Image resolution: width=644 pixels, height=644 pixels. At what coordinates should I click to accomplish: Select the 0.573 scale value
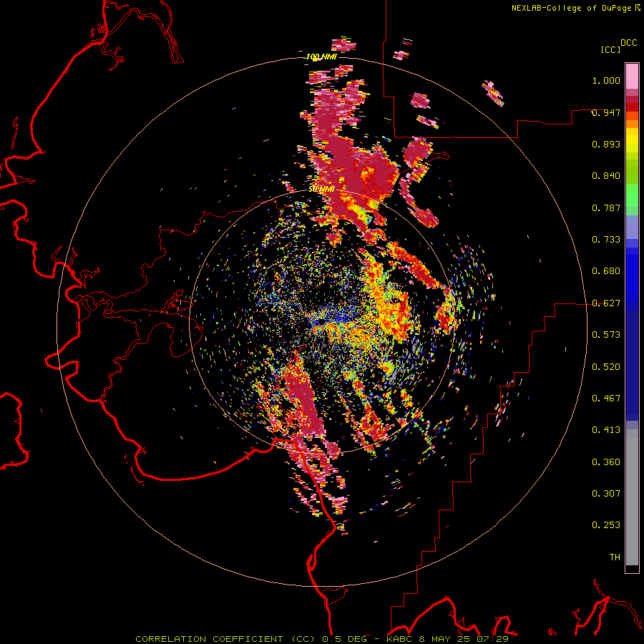point(606,335)
